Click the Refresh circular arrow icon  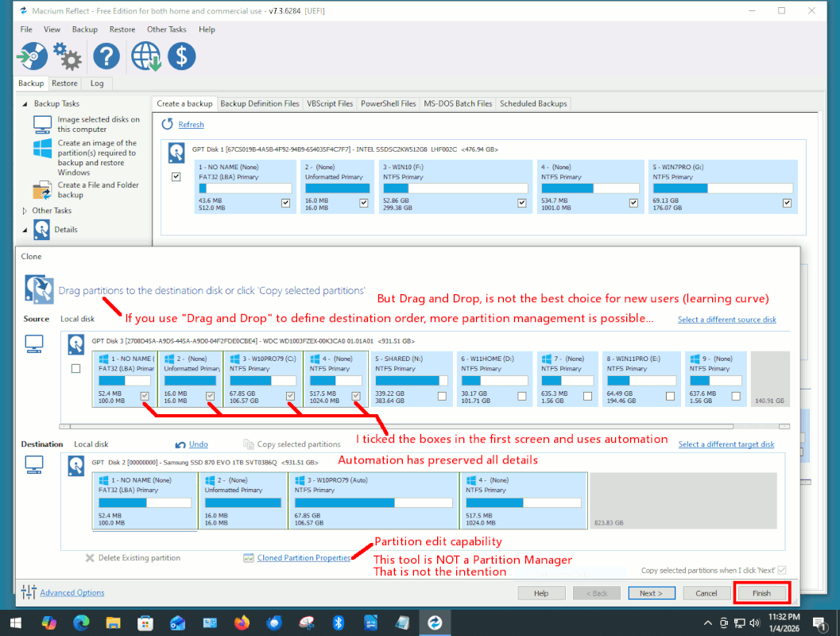click(x=168, y=124)
